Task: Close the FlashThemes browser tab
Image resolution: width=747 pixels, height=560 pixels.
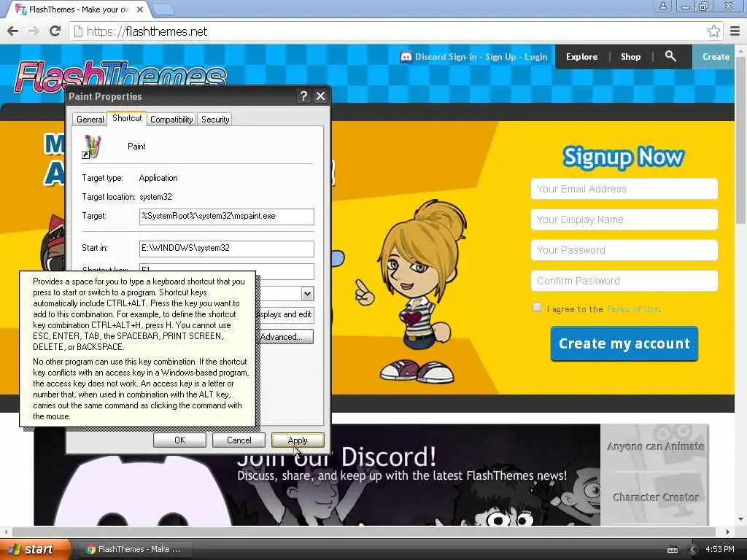Action: point(140,9)
